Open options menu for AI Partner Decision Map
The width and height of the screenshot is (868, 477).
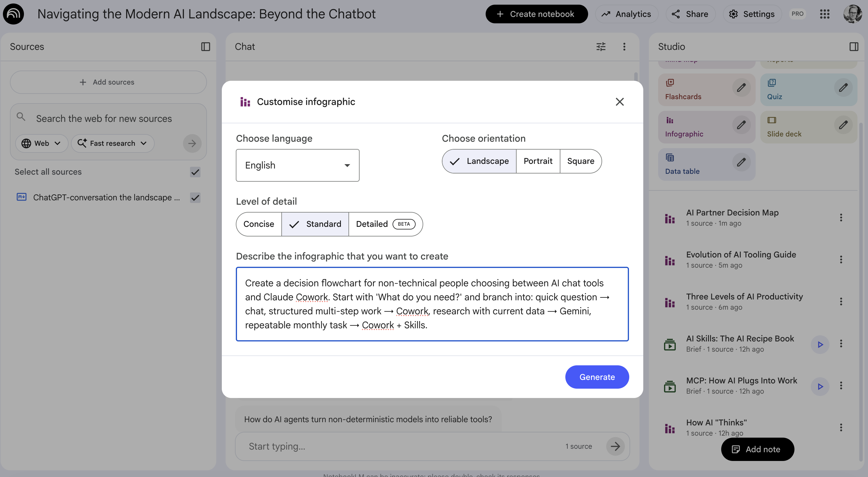(x=841, y=217)
